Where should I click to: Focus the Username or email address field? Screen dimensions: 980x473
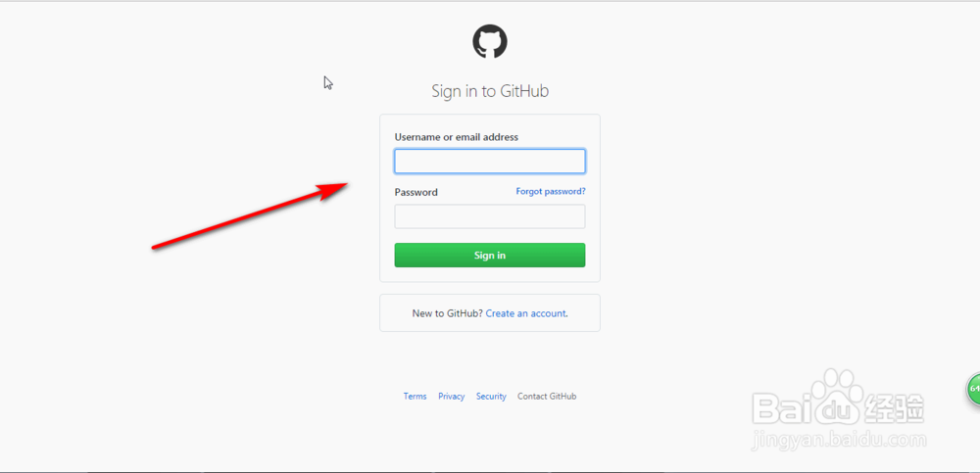click(489, 162)
